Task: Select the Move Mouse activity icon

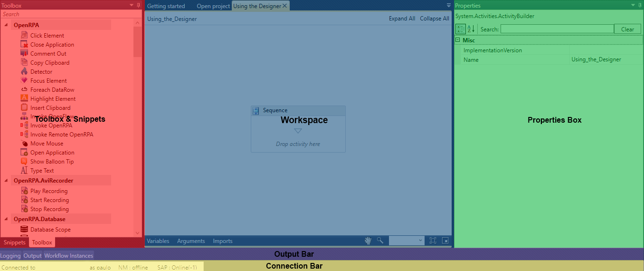Action: (x=24, y=144)
